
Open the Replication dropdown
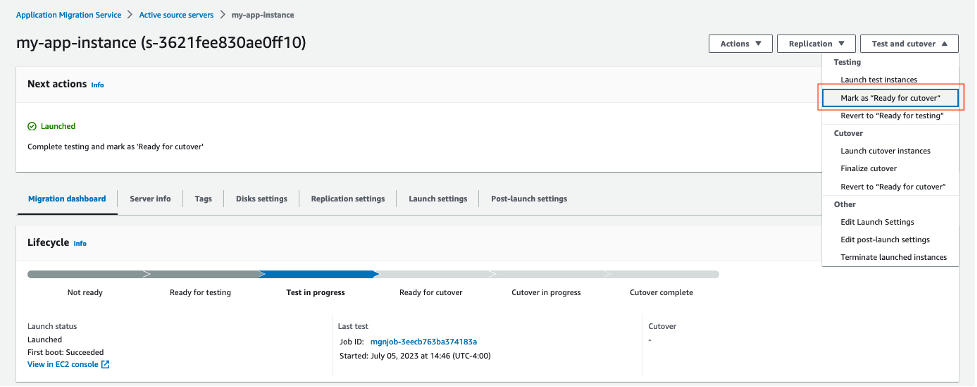(x=816, y=44)
